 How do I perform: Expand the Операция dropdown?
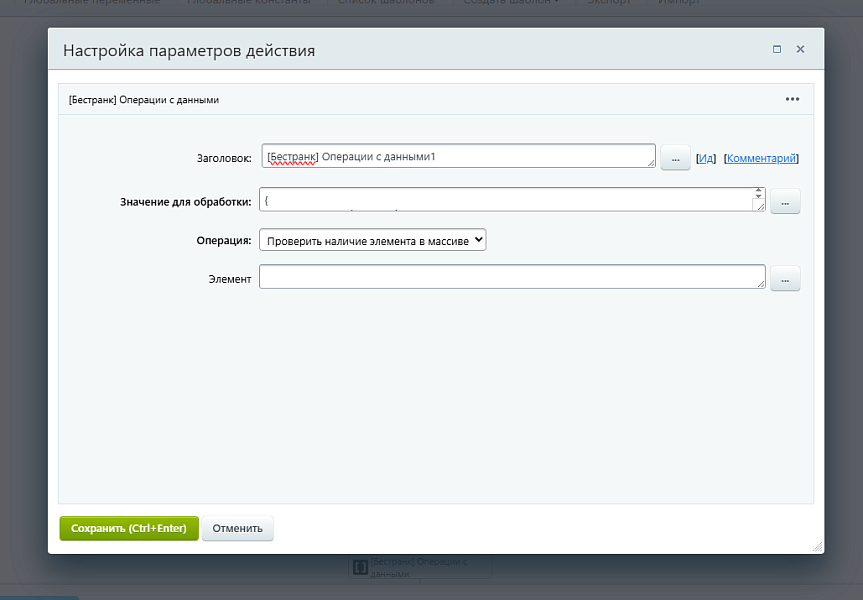pos(372,240)
